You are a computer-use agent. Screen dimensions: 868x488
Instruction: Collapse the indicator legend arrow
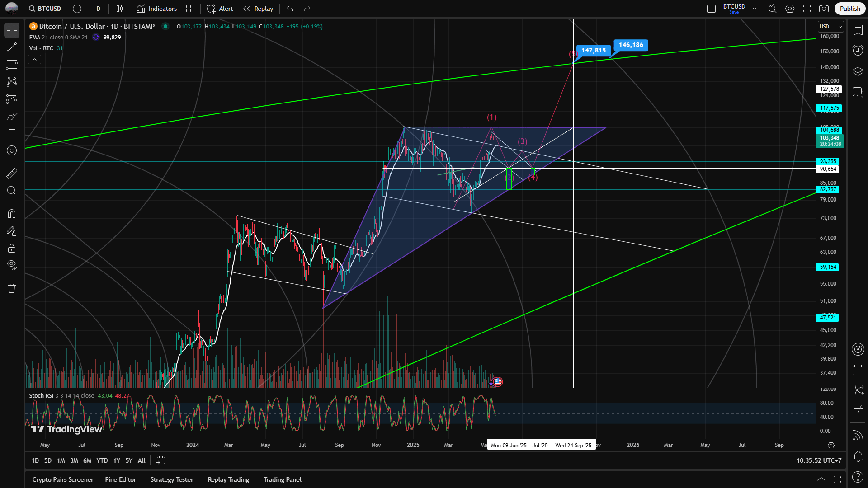click(35, 60)
